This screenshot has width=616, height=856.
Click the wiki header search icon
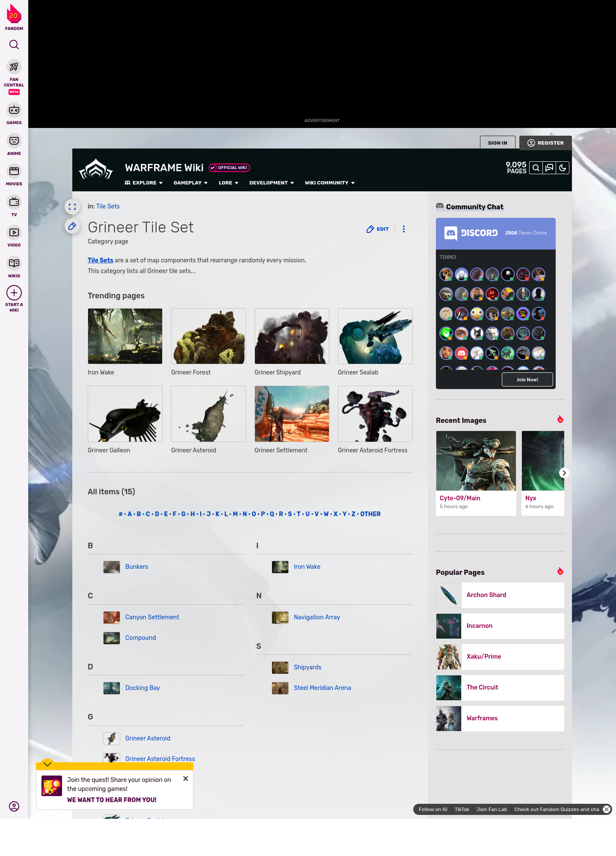point(536,168)
